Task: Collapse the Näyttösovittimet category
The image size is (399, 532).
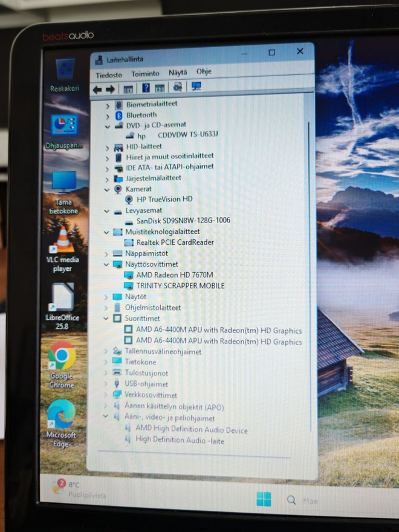Action: 106,264
